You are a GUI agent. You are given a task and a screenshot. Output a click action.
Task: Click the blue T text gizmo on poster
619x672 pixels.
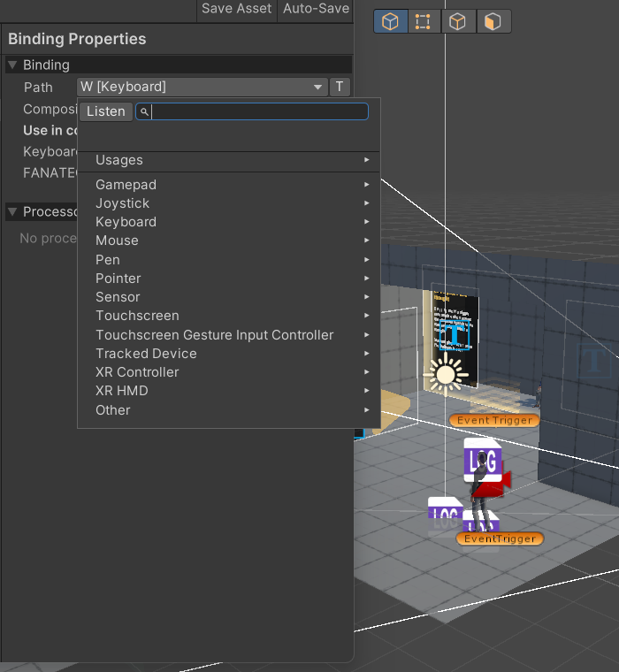click(x=454, y=336)
